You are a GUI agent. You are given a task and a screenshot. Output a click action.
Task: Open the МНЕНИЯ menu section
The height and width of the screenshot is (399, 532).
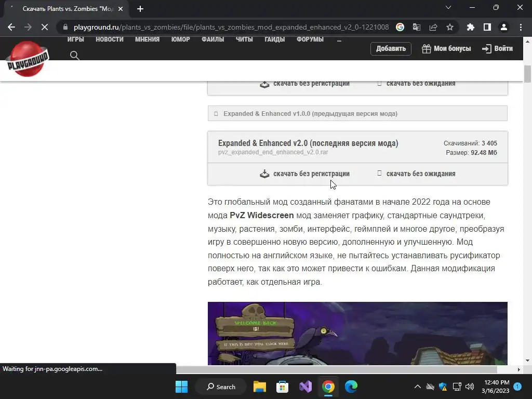click(147, 39)
